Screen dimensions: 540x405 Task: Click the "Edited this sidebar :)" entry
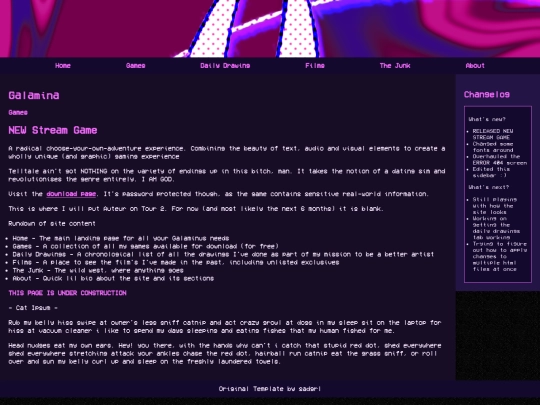click(491, 172)
